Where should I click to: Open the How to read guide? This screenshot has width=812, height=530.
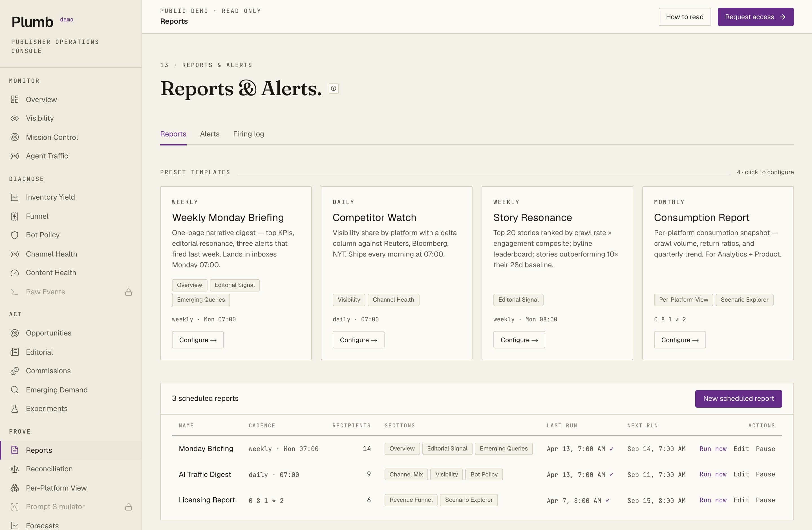tap(684, 17)
